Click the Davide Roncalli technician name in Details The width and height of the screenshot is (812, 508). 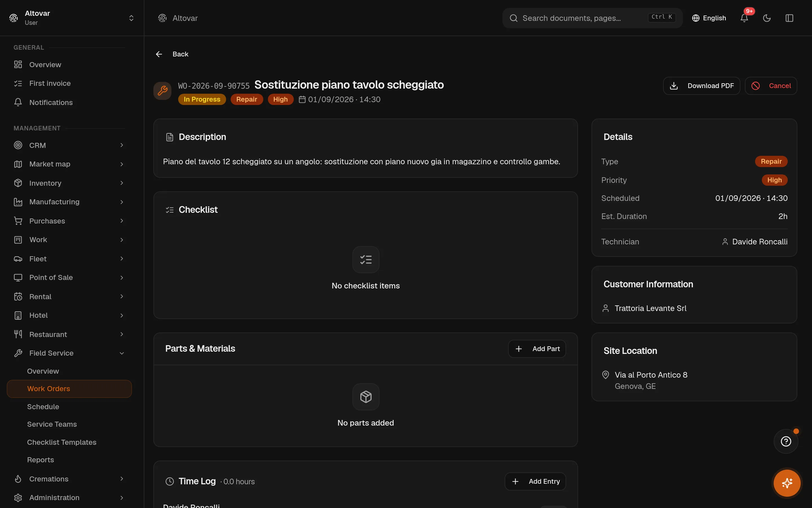[x=760, y=242]
